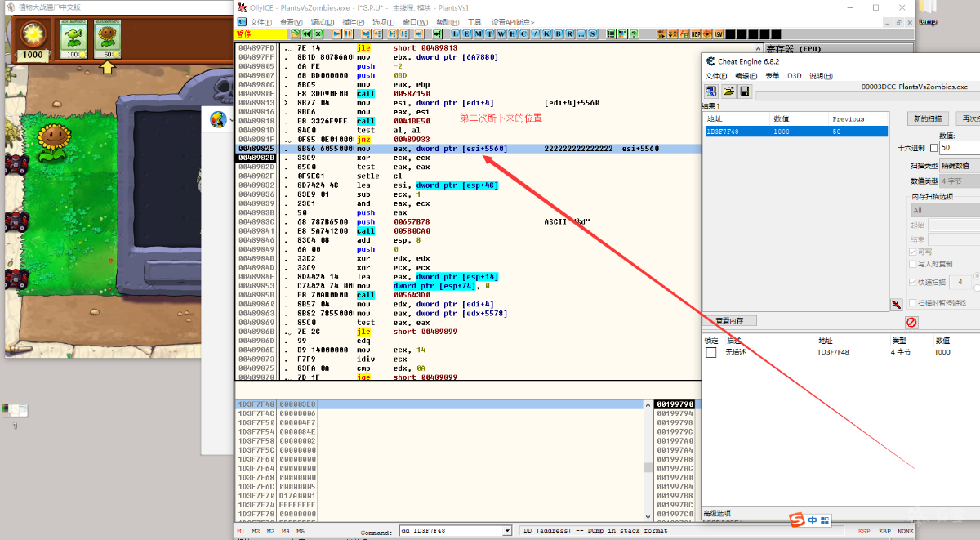
Task: Click 新的扫描 new scan button
Action: (928, 118)
